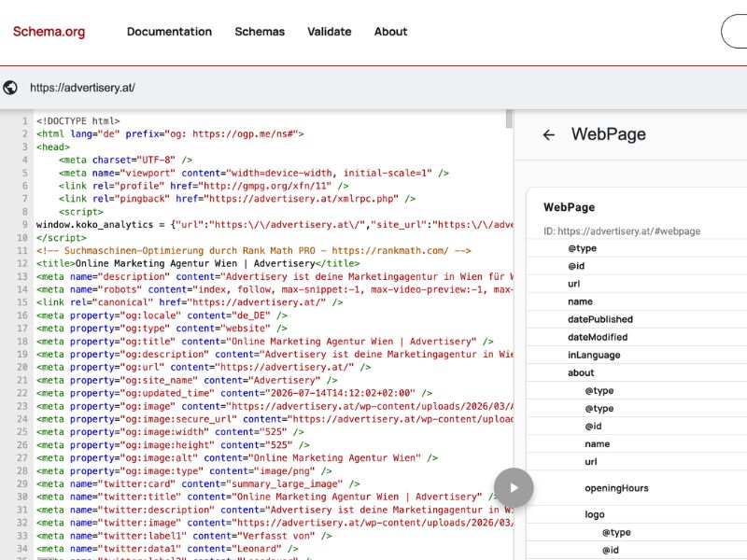Open the Schema.org home logo link
This screenshot has width=747, height=560.
click(x=49, y=32)
